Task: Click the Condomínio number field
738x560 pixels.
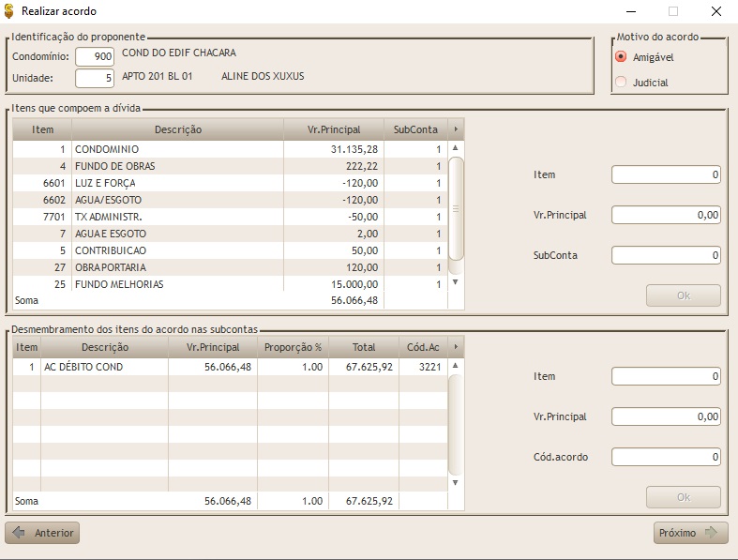Action: coord(95,57)
